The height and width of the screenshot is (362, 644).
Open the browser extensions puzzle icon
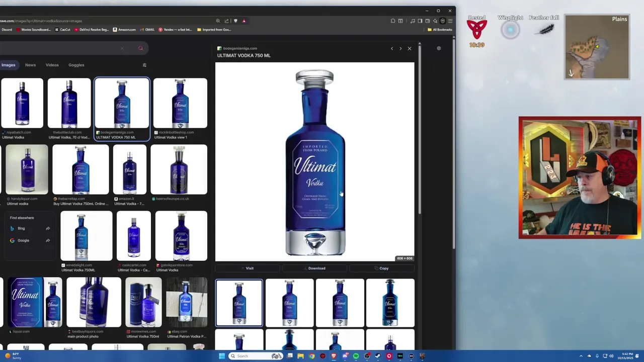click(x=392, y=21)
